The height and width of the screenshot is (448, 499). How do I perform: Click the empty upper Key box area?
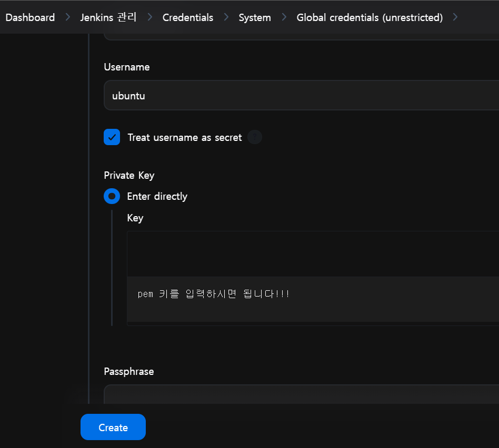click(313, 254)
